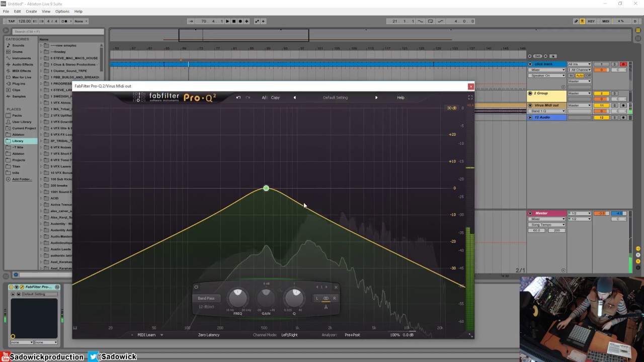Click the Q knob of the band
Screen dimensions: 644x362
pyautogui.click(x=295, y=298)
